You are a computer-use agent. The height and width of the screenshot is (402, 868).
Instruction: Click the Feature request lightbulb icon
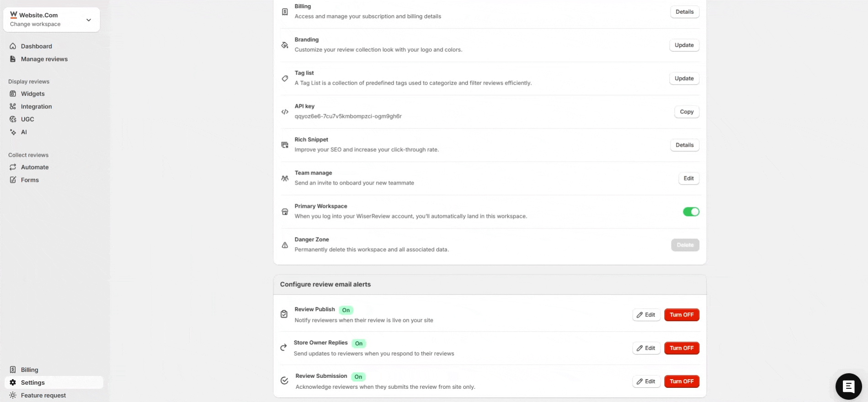pyautogui.click(x=13, y=395)
